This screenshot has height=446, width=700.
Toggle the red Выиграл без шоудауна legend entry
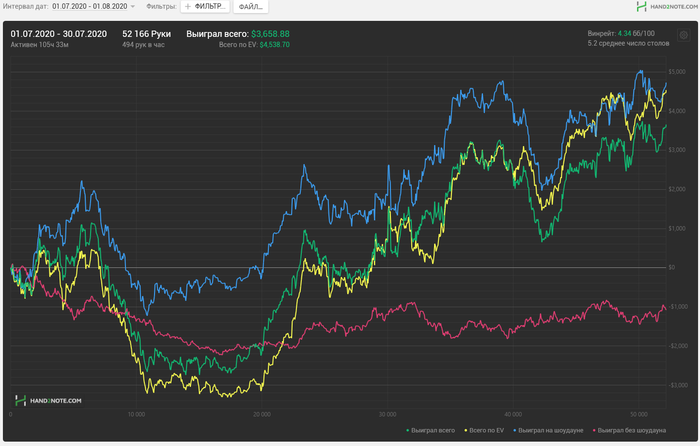pos(629,430)
